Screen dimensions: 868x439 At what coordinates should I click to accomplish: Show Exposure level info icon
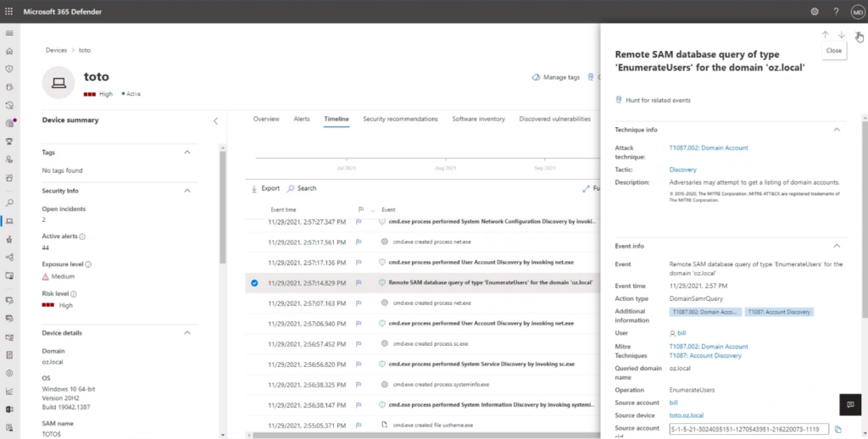pyautogui.click(x=88, y=264)
